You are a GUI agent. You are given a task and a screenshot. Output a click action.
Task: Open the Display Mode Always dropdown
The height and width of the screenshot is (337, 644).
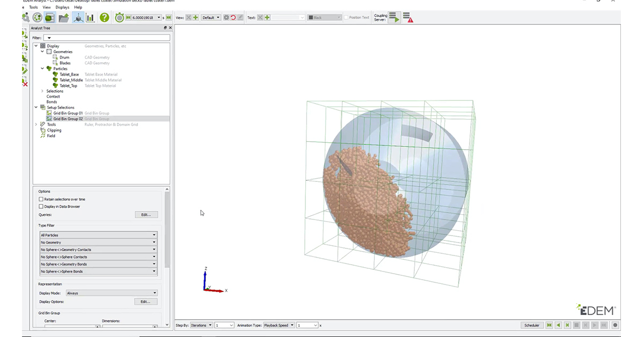pyautogui.click(x=112, y=293)
